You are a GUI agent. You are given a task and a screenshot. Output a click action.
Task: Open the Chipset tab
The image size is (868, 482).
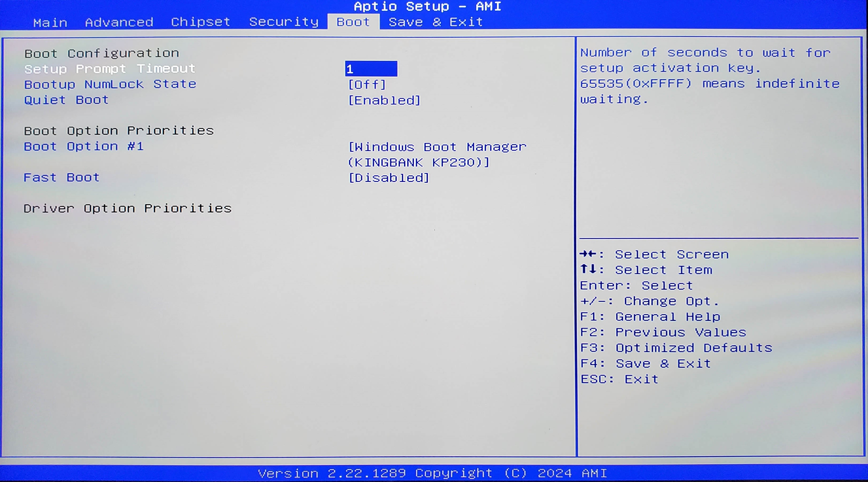[x=200, y=22]
